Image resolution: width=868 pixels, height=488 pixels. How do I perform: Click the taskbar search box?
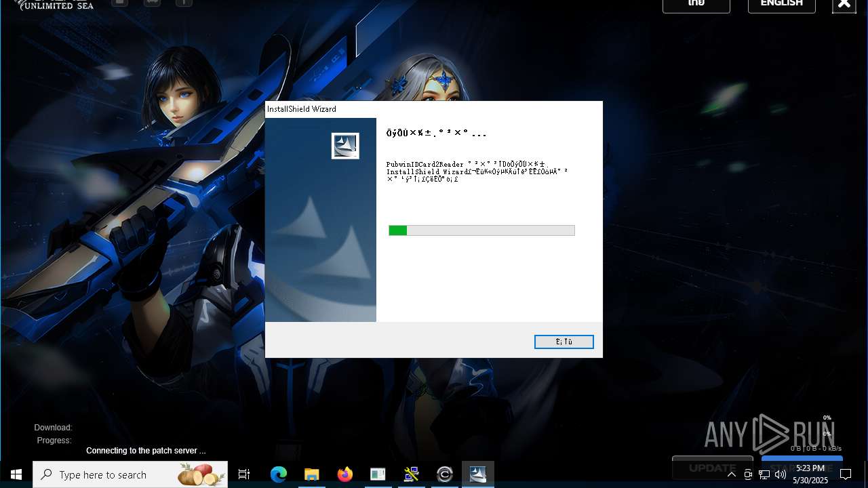[x=130, y=474]
